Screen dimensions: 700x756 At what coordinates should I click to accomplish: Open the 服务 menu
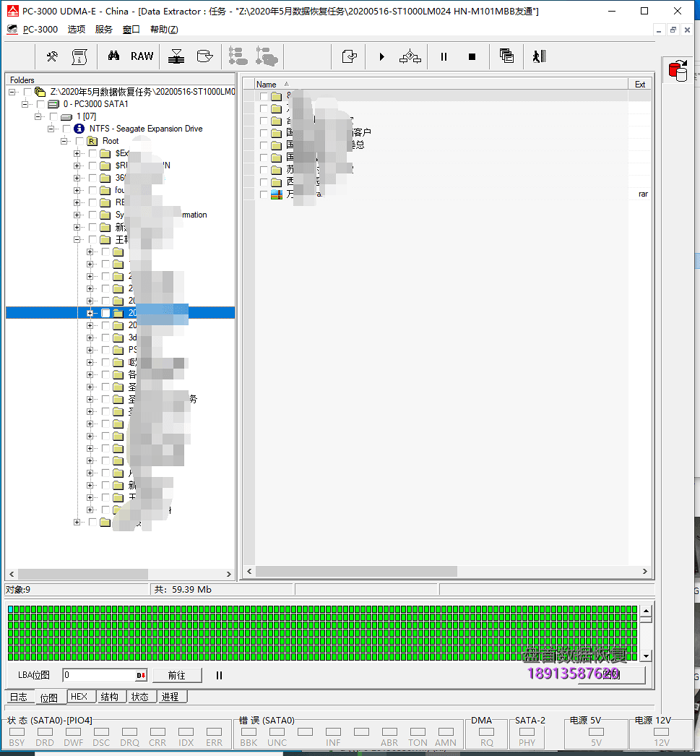(103, 30)
